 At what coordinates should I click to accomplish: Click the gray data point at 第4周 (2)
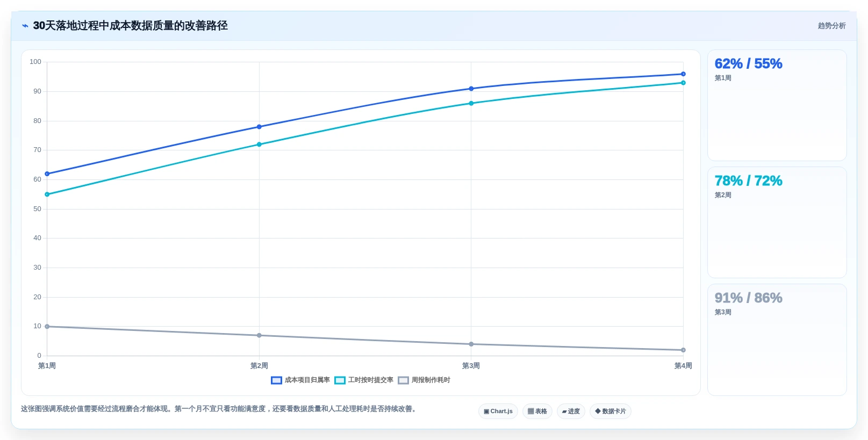pos(683,350)
